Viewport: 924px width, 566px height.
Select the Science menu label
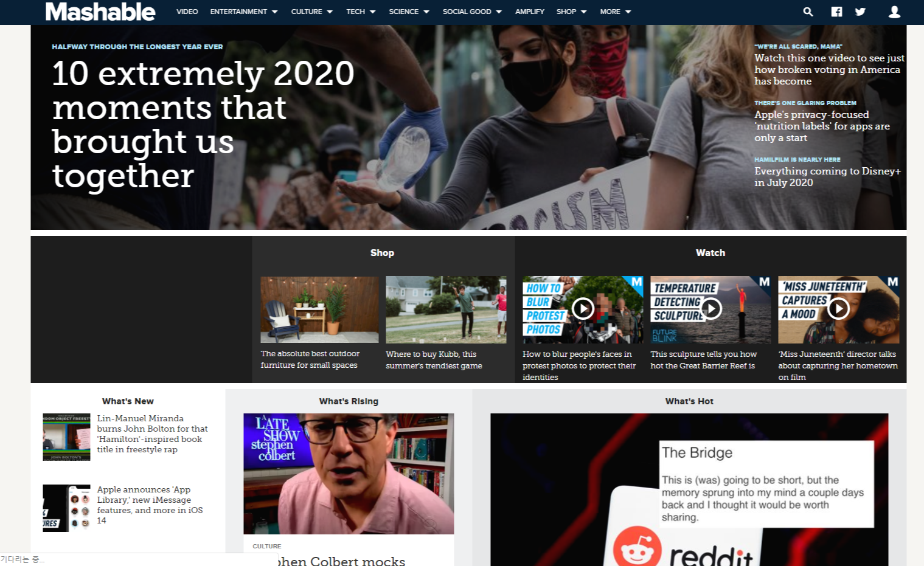pyautogui.click(x=404, y=12)
